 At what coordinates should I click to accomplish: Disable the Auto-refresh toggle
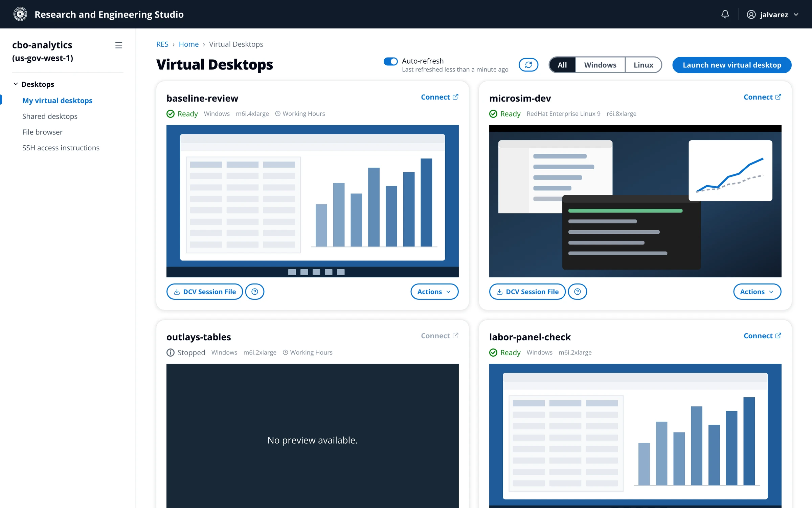click(x=390, y=61)
